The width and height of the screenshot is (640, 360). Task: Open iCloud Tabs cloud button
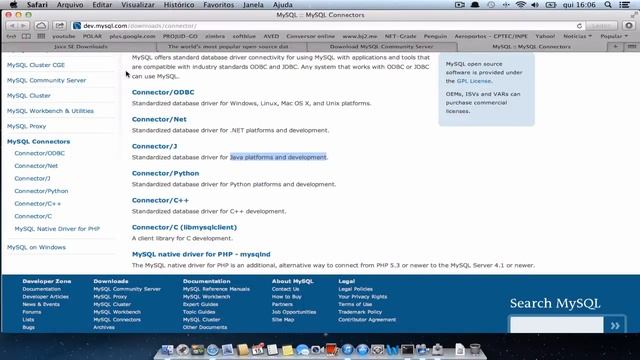point(41,26)
